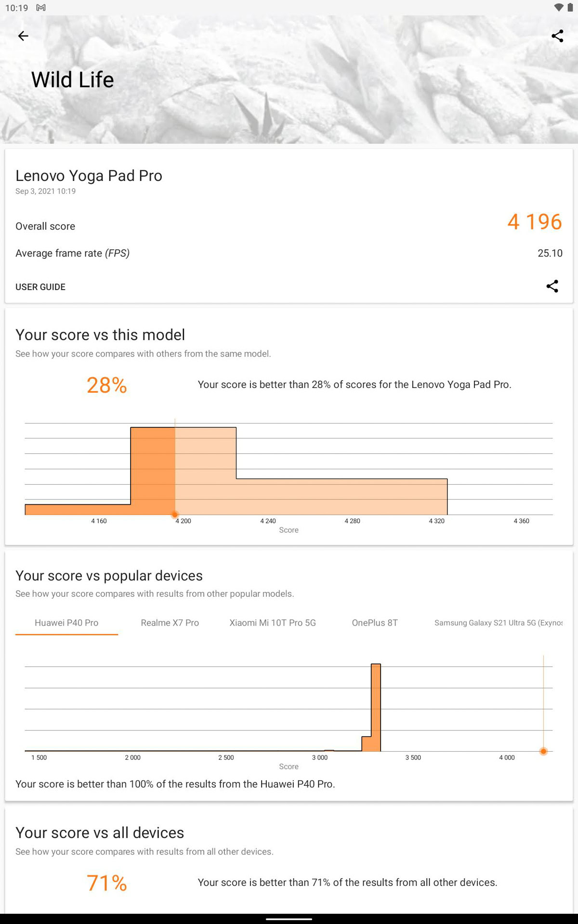Viewport: 578px width, 924px height.
Task: Tap the orange score marker on model histogram
Action: (175, 514)
